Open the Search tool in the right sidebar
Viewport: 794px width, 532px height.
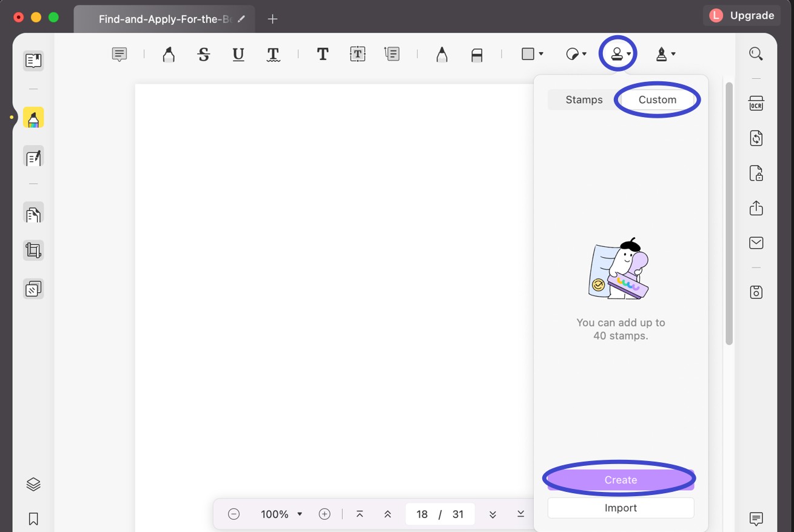point(756,53)
